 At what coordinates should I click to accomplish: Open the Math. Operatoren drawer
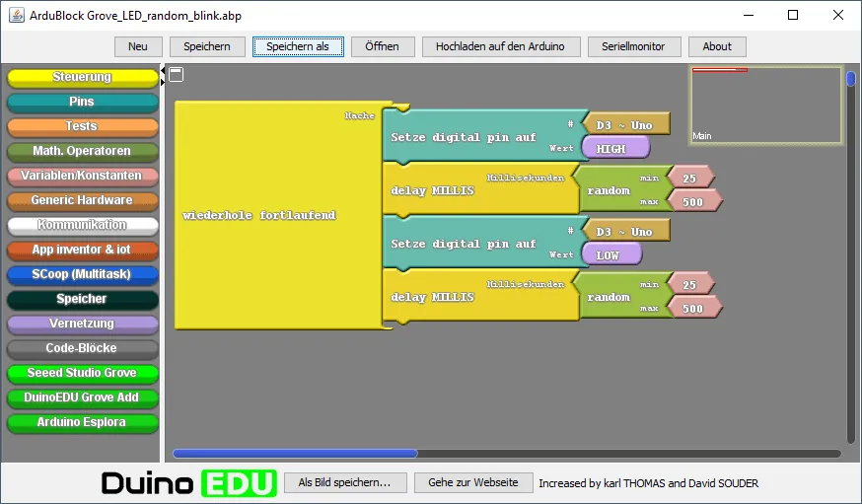tap(82, 151)
